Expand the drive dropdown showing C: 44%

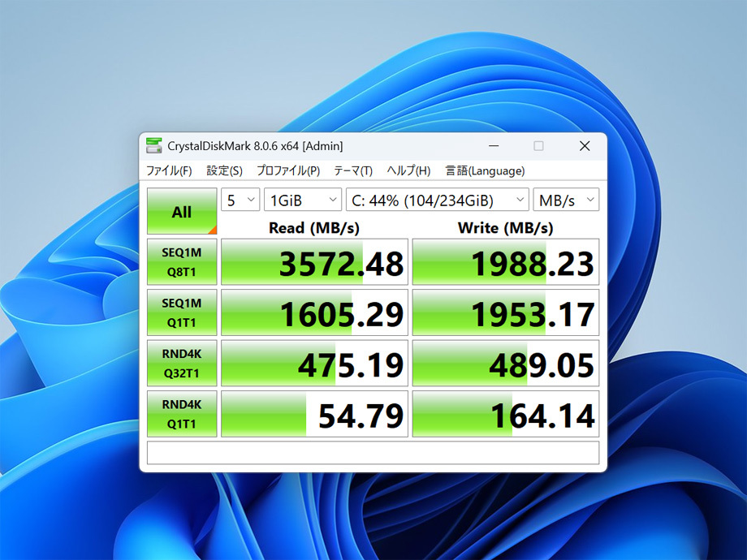438,200
